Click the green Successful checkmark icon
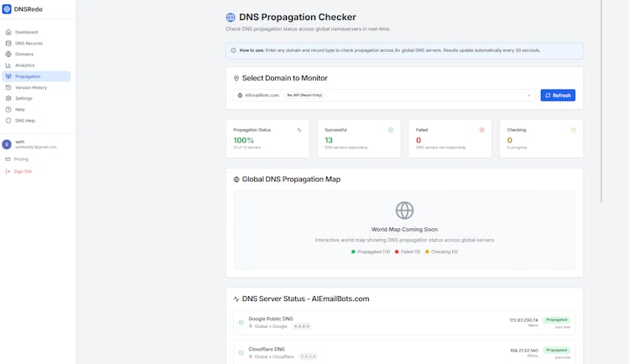The height and width of the screenshot is (364, 629). 391,130
